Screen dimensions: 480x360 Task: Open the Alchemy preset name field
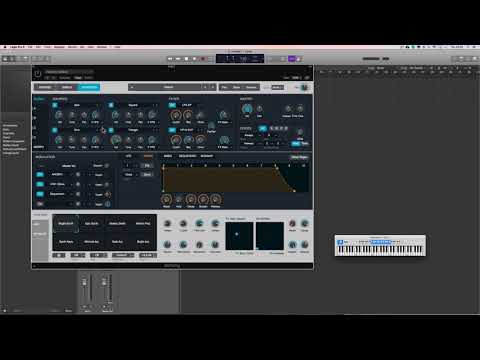(168, 87)
